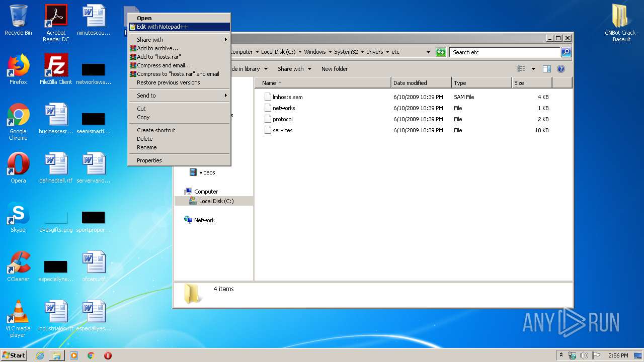Choose Add to "hosts.rar"
Image resolution: width=644 pixels, height=362 pixels.
[179, 57]
